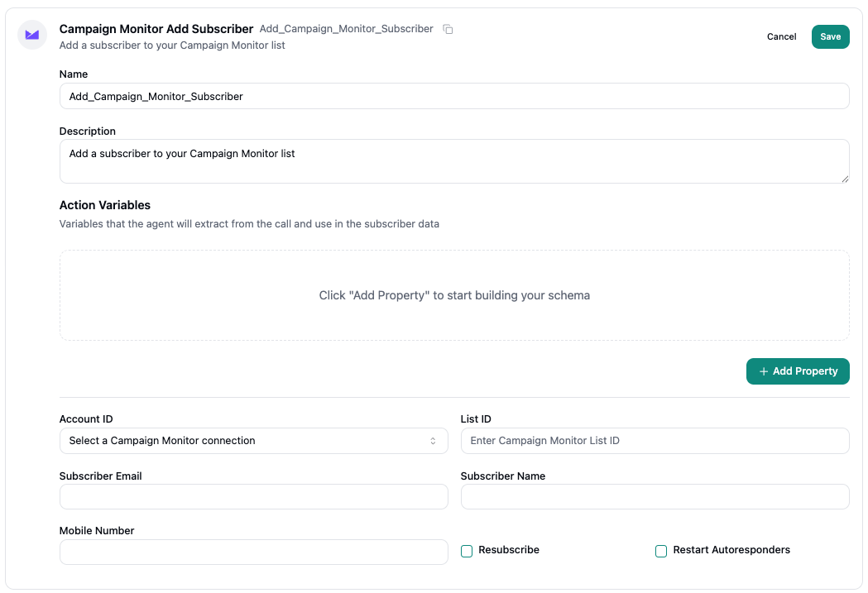Open the Account ID connection dropdown
868x593 pixels.
click(253, 441)
